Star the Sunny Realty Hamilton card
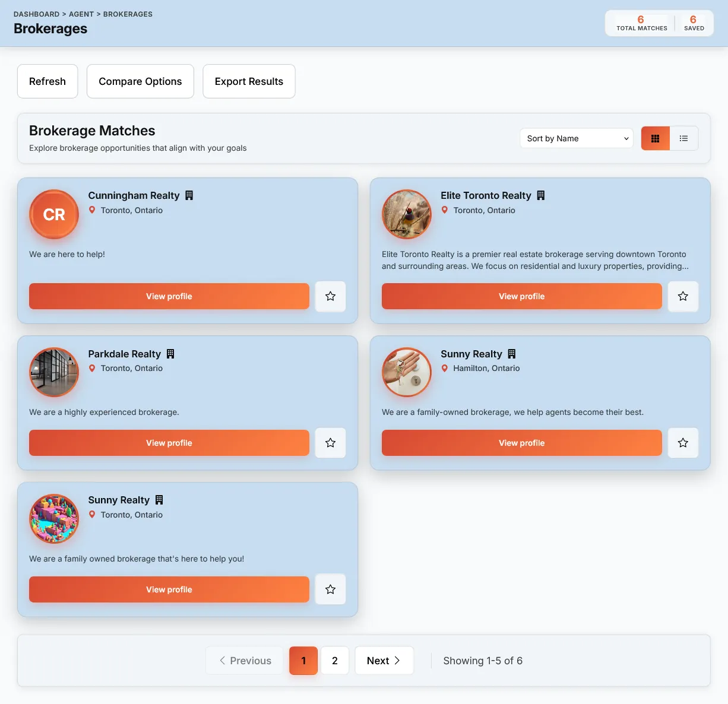The height and width of the screenshot is (704, 728). 683,443
